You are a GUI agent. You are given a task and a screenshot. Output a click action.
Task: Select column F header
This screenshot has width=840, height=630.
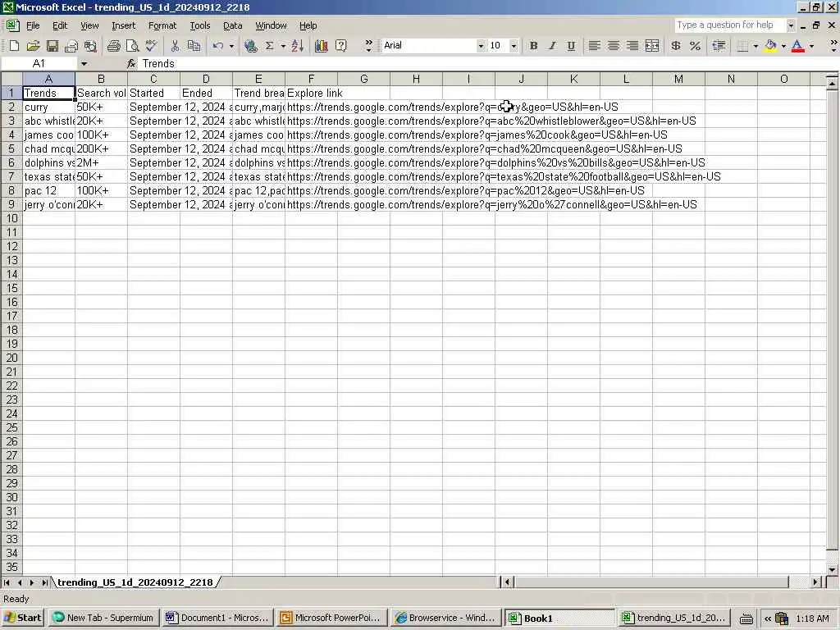pyautogui.click(x=311, y=80)
